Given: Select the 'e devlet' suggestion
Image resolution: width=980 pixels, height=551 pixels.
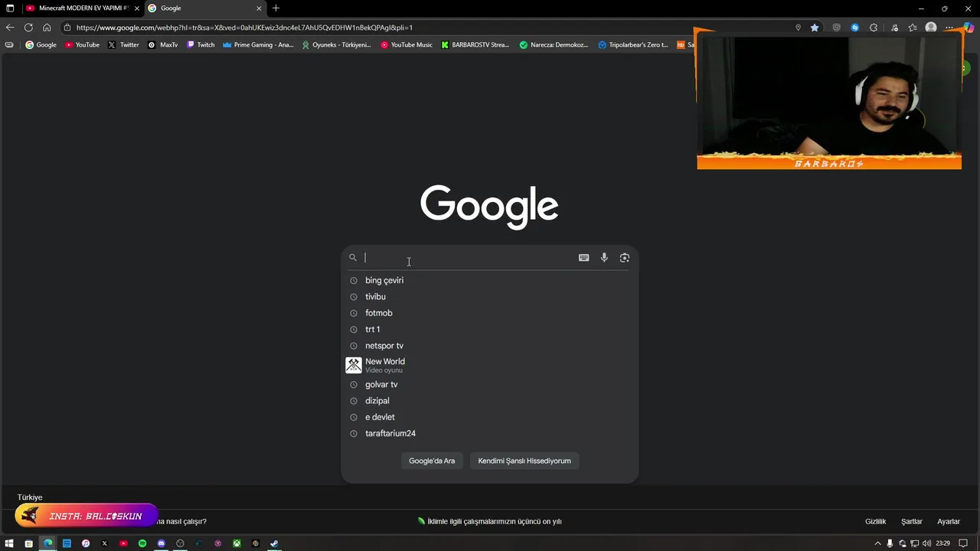Looking at the screenshot, I should pyautogui.click(x=489, y=417).
